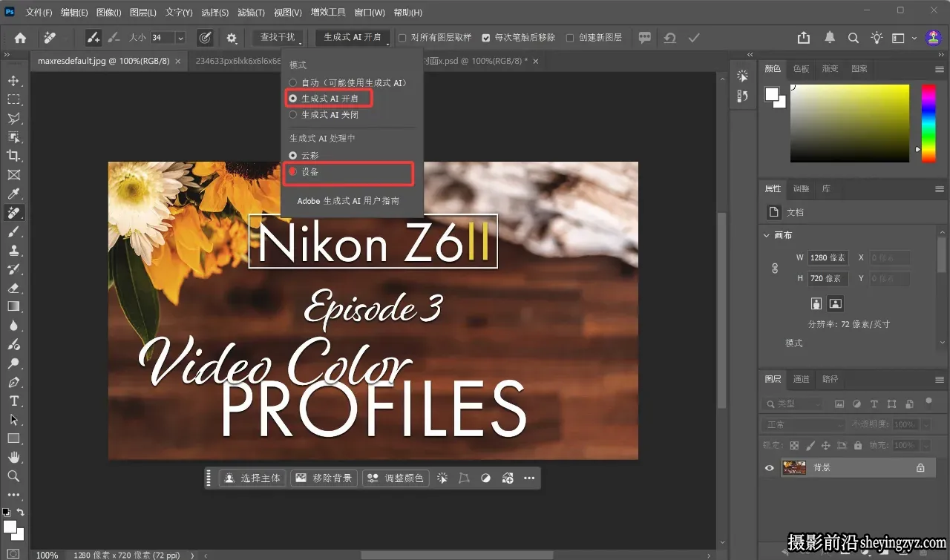Open the gear settings in the options bar
950x560 pixels.
[x=232, y=38]
